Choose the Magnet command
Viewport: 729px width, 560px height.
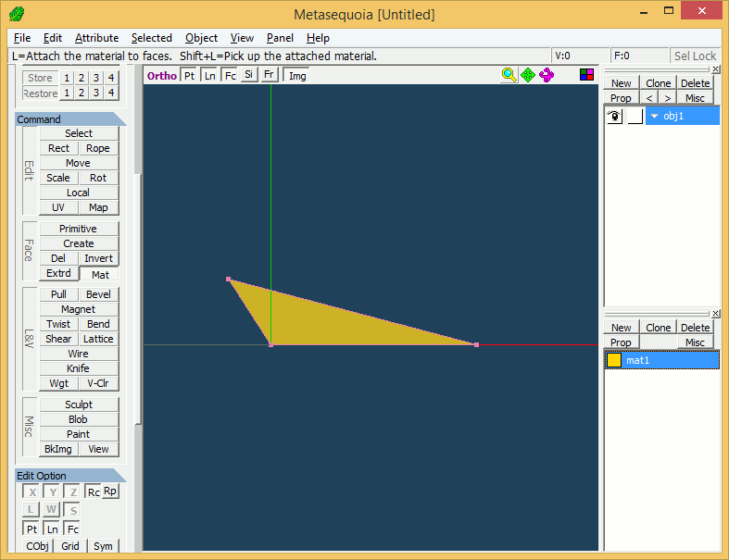(78, 309)
